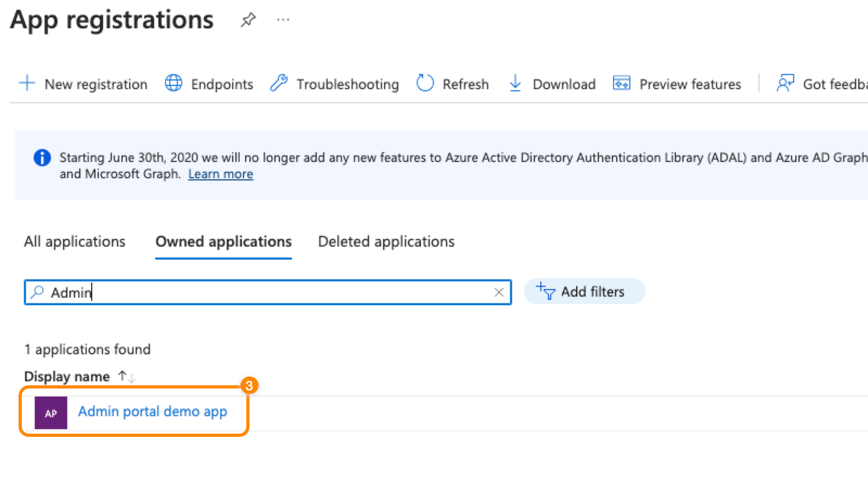Screen dimensions: 868x477
Task: Clear the search text with X
Action: click(499, 293)
